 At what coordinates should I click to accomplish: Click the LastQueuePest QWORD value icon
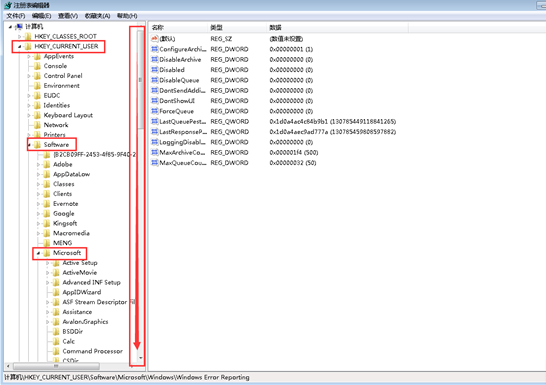pyautogui.click(x=155, y=121)
